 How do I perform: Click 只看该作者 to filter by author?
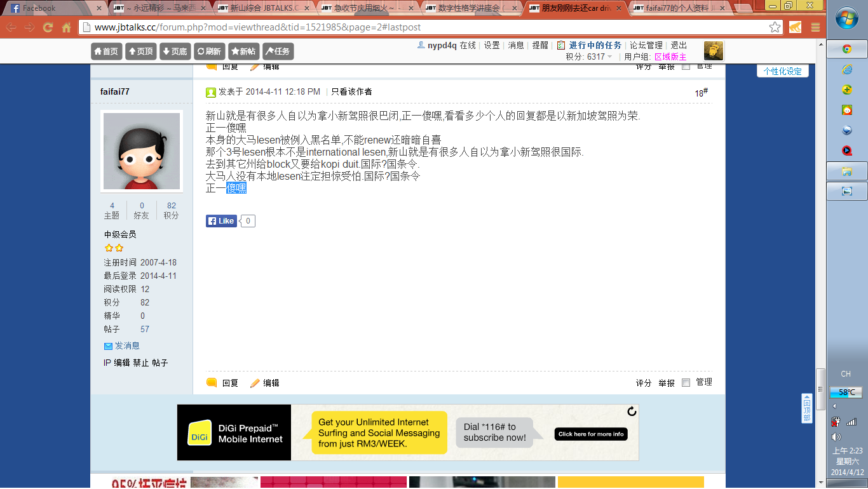pyautogui.click(x=351, y=91)
